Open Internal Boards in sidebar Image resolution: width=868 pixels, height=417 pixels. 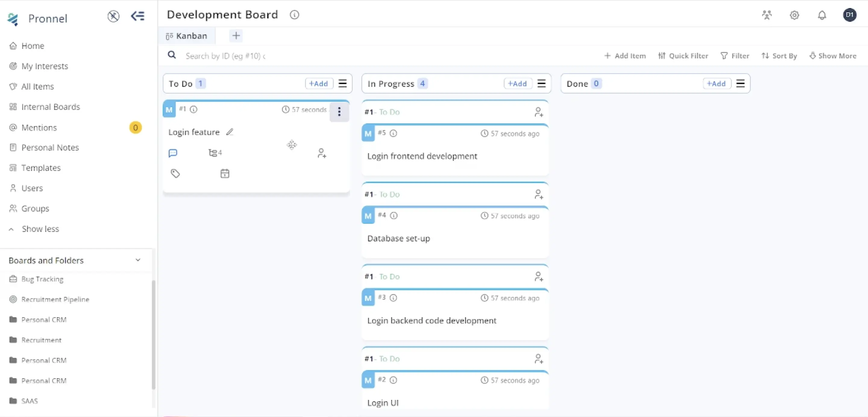tap(51, 107)
